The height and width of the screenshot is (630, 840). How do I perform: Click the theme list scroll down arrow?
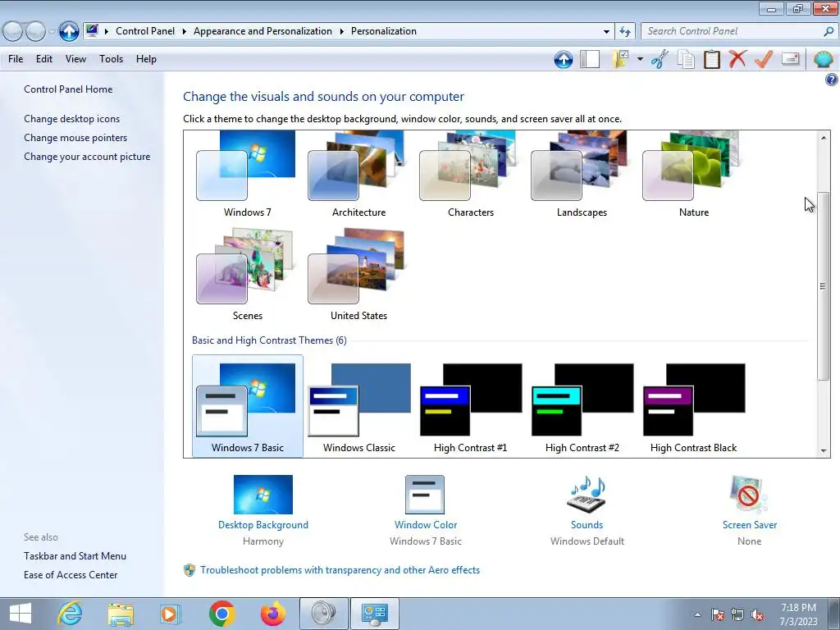coord(824,450)
